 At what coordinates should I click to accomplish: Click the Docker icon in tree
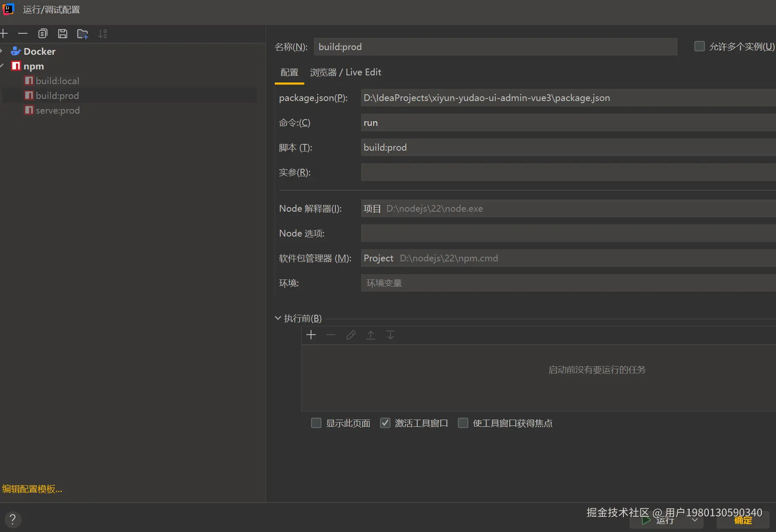[16, 51]
